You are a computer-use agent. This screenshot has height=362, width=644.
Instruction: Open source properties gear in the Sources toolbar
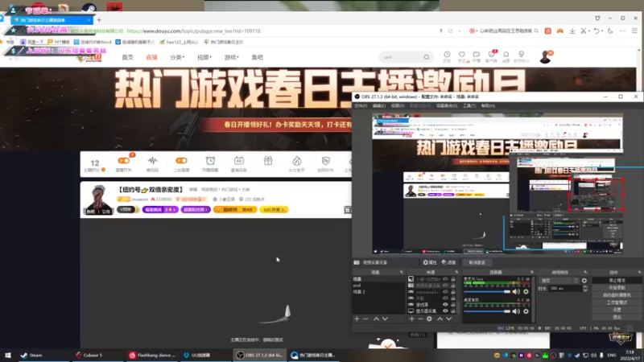pos(429,319)
